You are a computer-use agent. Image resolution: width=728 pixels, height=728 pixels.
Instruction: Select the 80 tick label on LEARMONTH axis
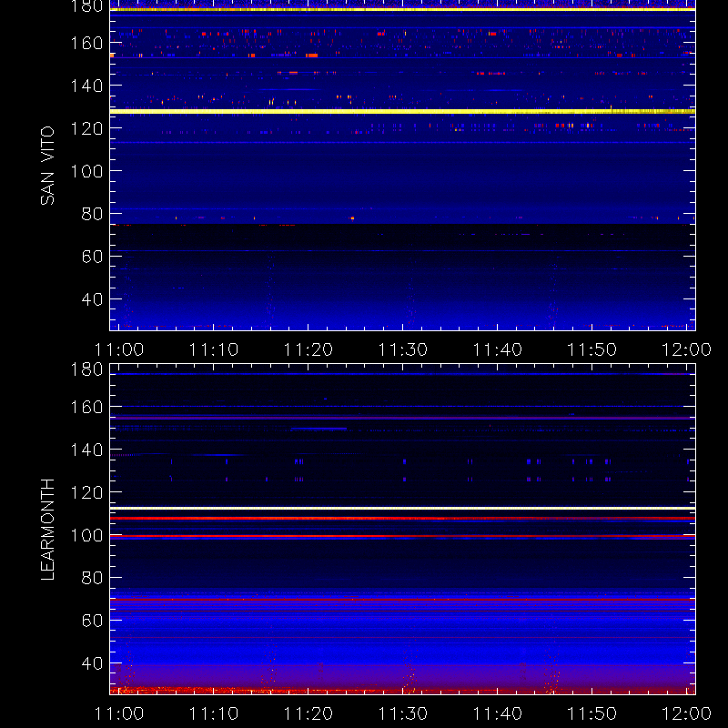pos(92,578)
